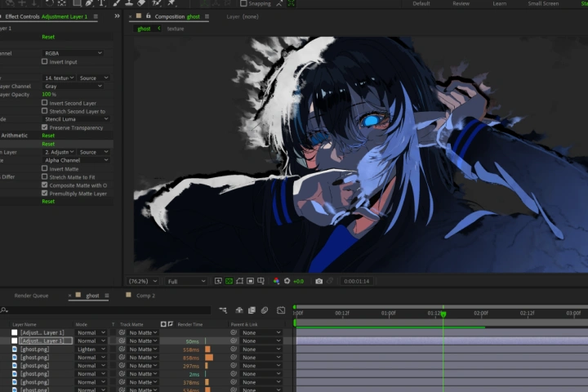Click the Composition Mini-Flowchart icon in timeline
Screen dimensions: 588x392
pyautogui.click(x=223, y=310)
